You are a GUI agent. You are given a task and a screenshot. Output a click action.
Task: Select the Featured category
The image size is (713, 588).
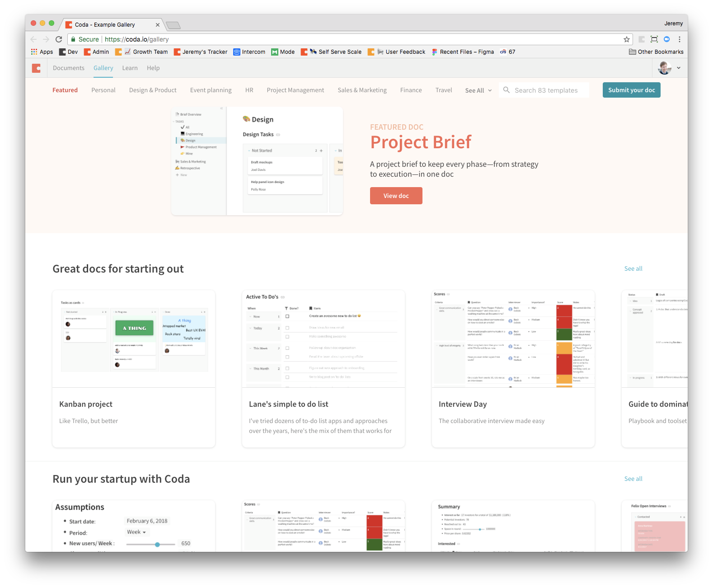click(65, 90)
